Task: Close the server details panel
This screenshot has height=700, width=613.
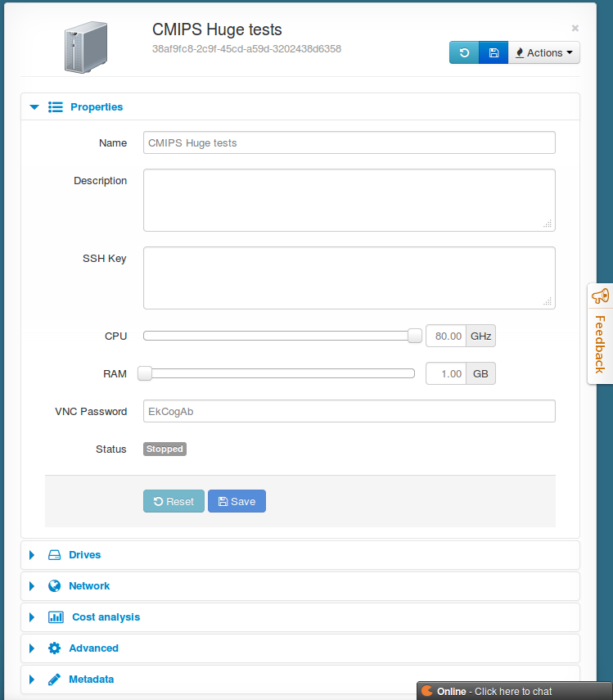Action: point(575,28)
